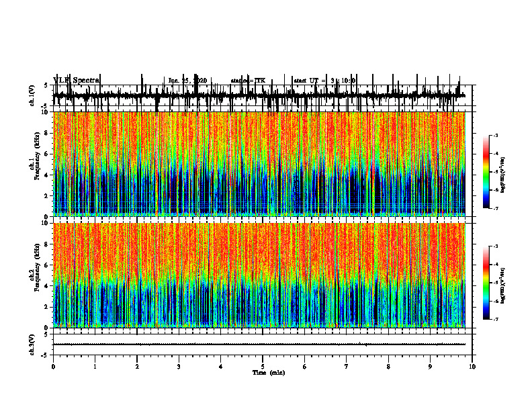Click the ch.1 voltage waveform trace
Viewport: 532px width, 411px height.
coord(259,95)
